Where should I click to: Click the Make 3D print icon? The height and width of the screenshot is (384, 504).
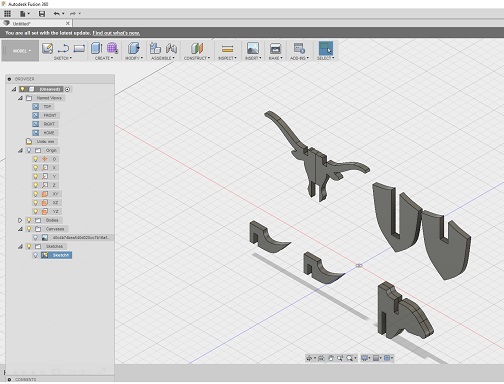(x=275, y=48)
